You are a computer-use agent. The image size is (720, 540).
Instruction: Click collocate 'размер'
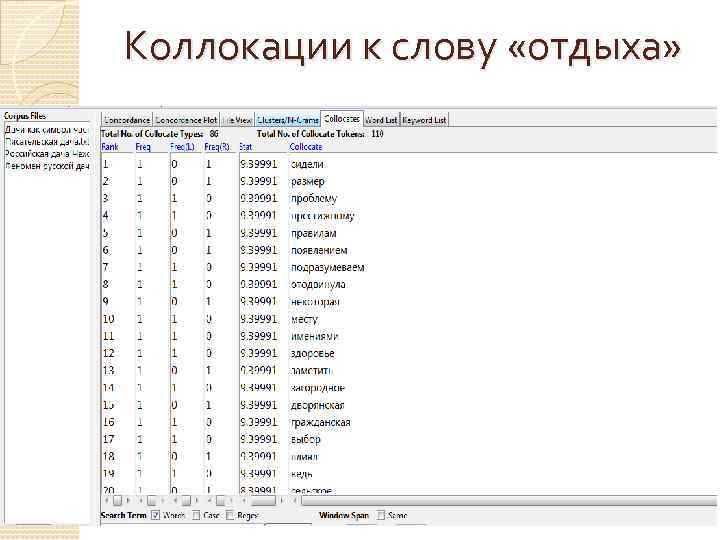308,181
